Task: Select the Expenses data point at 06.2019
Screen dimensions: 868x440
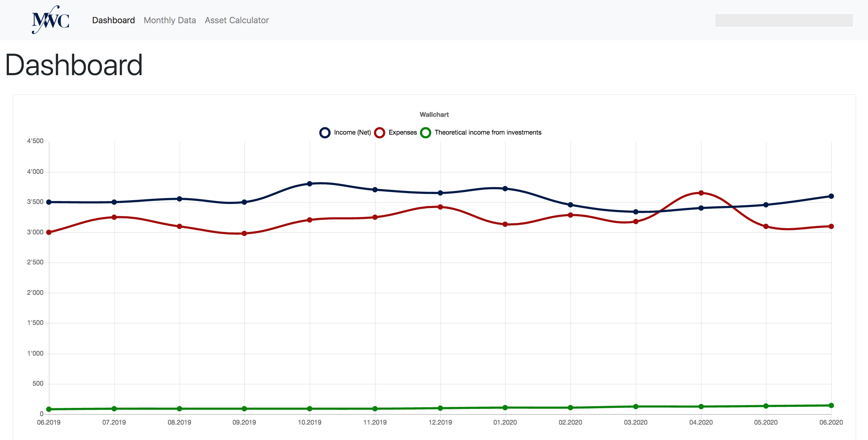Action: 49,232
